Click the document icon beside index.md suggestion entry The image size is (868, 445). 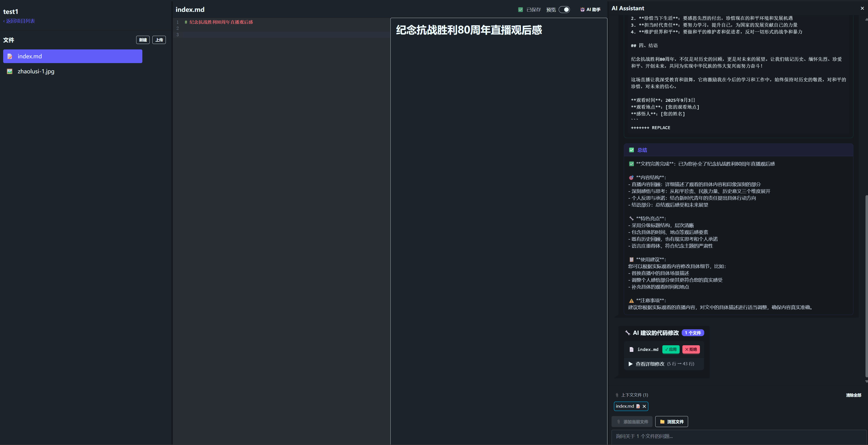pyautogui.click(x=631, y=349)
